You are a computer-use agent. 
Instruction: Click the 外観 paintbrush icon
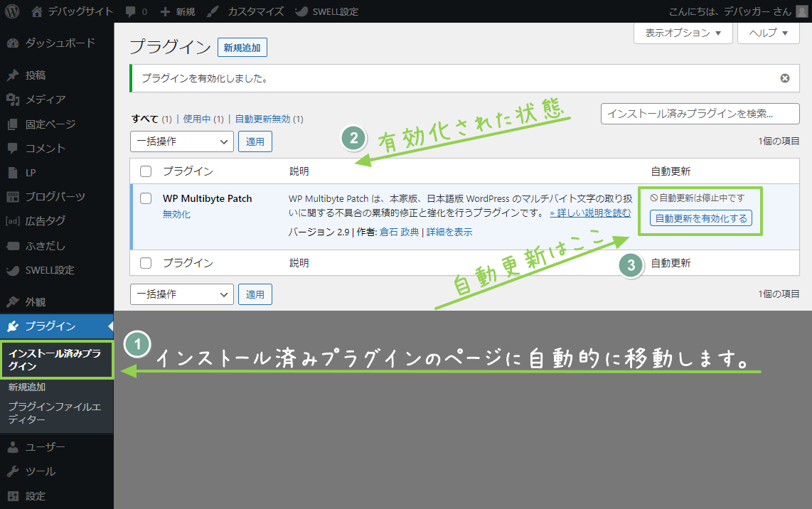13,302
